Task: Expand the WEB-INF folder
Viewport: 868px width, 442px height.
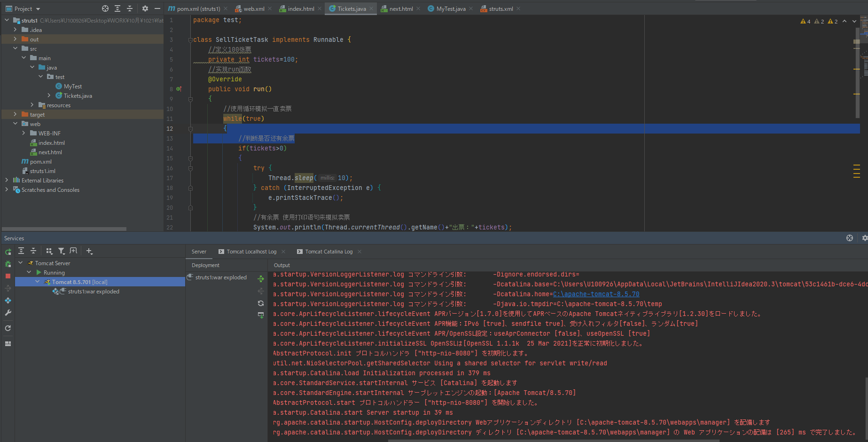Action: (23, 133)
